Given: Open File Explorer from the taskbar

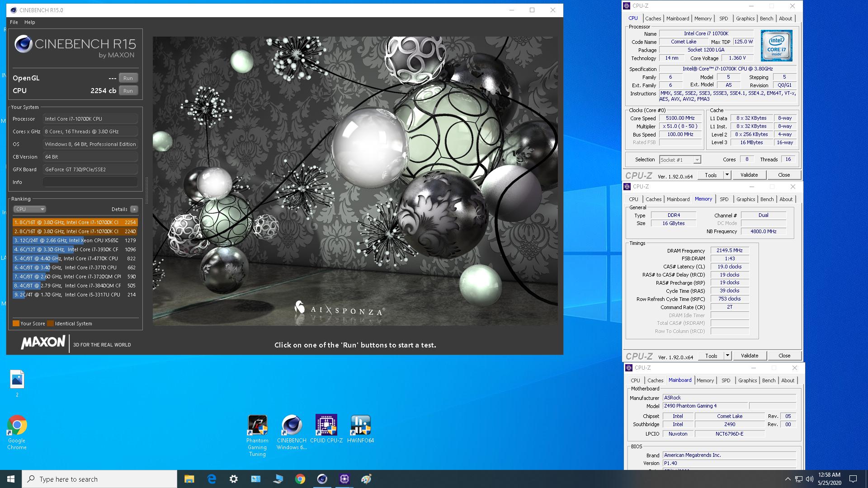Looking at the screenshot, I should [189, 479].
